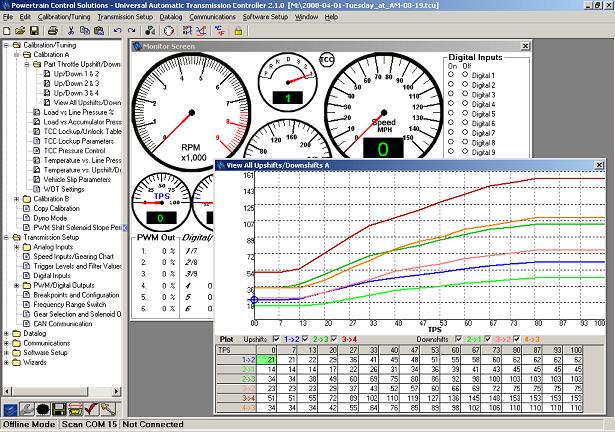Collapse the Calibration/Tuning tree node
Screen dimensions: 615x432
tap(7, 45)
